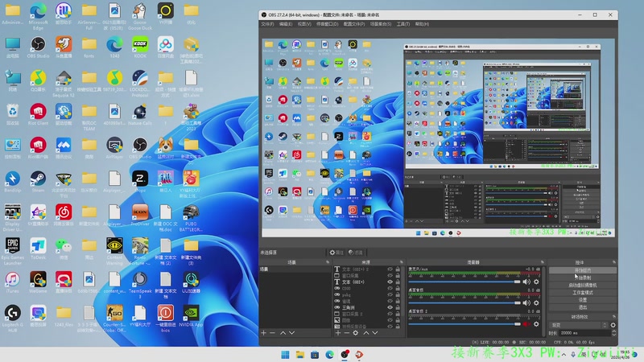Viewport: 644px width, 362px height.
Task: Open source properties gear in Sources toolbar
Action: click(x=356, y=333)
